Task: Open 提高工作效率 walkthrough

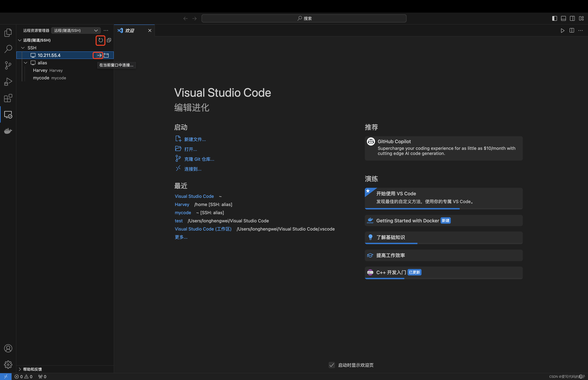Action: point(443,255)
